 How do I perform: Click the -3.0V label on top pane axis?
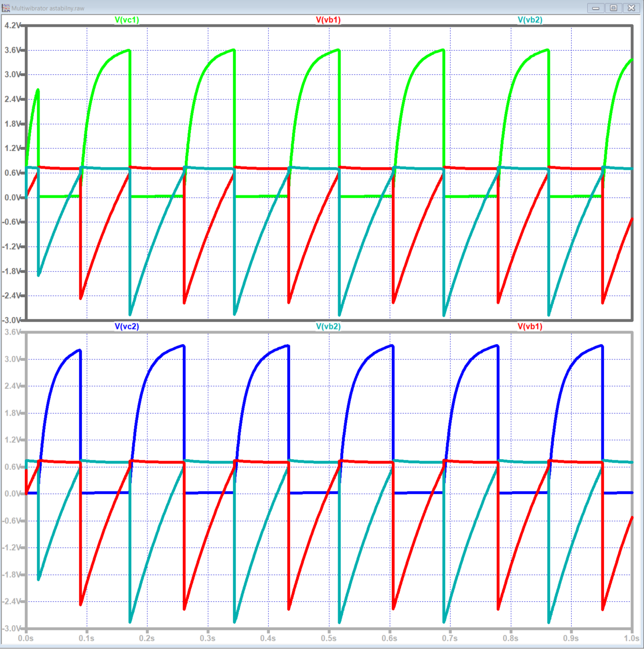pyautogui.click(x=11, y=320)
